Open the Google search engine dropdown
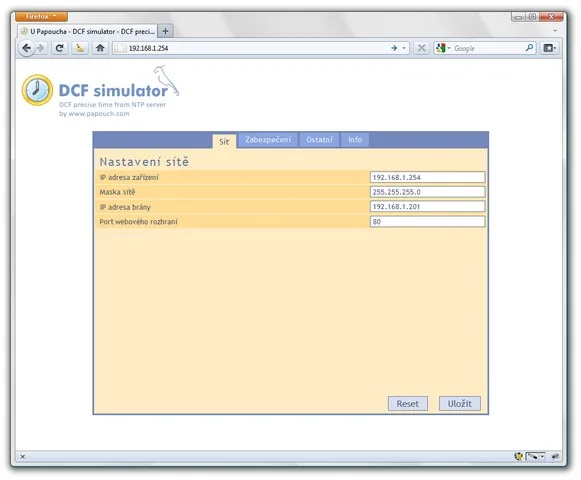The image size is (581, 480). pos(443,48)
